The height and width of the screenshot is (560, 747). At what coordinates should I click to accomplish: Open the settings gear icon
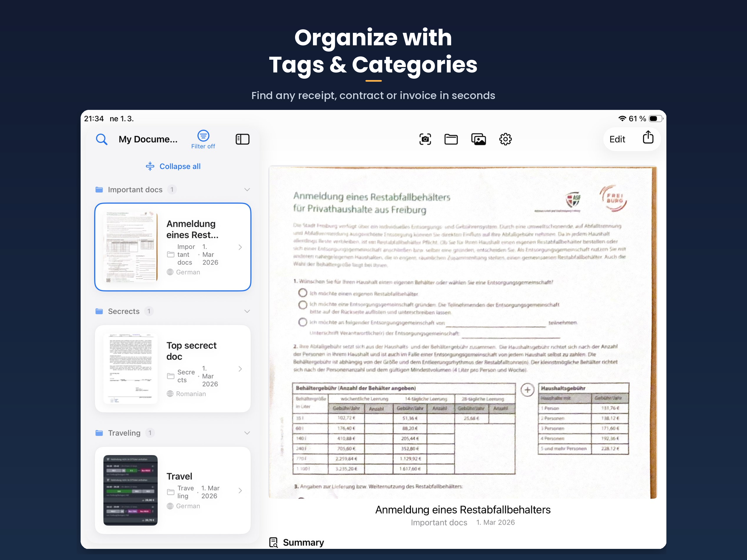(x=505, y=139)
